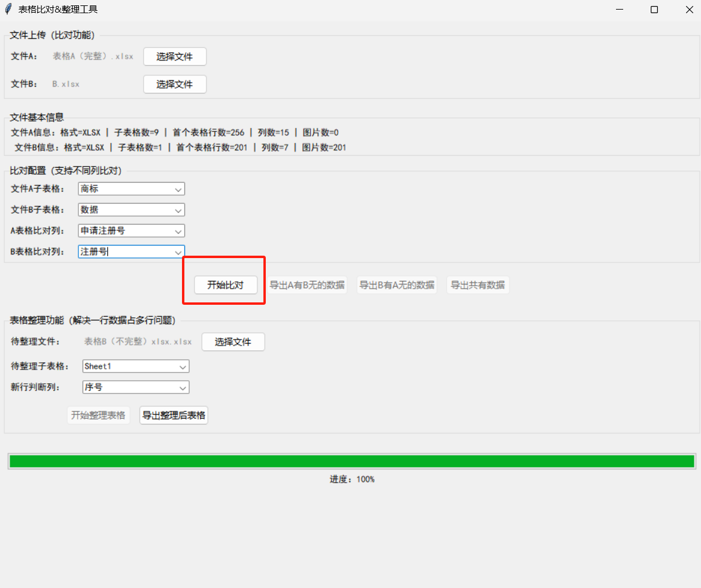
Task: Maximize the window using title bar icon
Action: click(x=654, y=10)
